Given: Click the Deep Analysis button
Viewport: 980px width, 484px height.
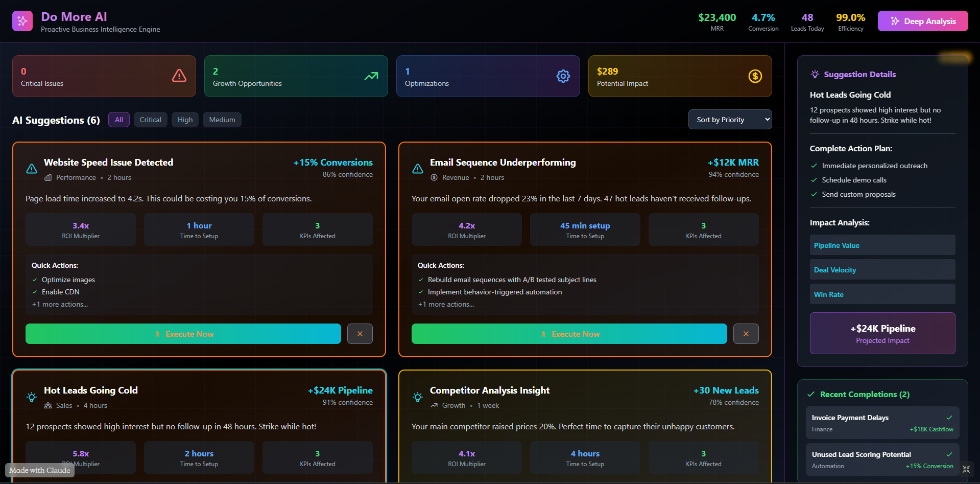Looking at the screenshot, I should [x=922, y=21].
